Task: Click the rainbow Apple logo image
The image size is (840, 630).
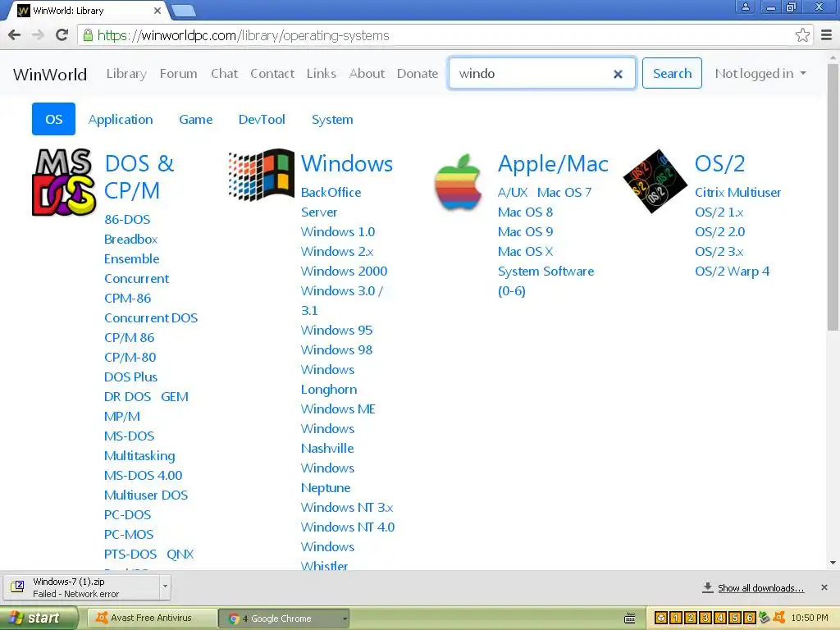Action: pyautogui.click(x=458, y=181)
